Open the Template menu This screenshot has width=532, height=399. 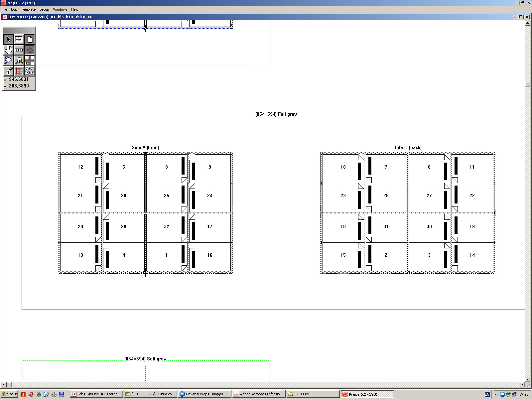tap(28, 9)
